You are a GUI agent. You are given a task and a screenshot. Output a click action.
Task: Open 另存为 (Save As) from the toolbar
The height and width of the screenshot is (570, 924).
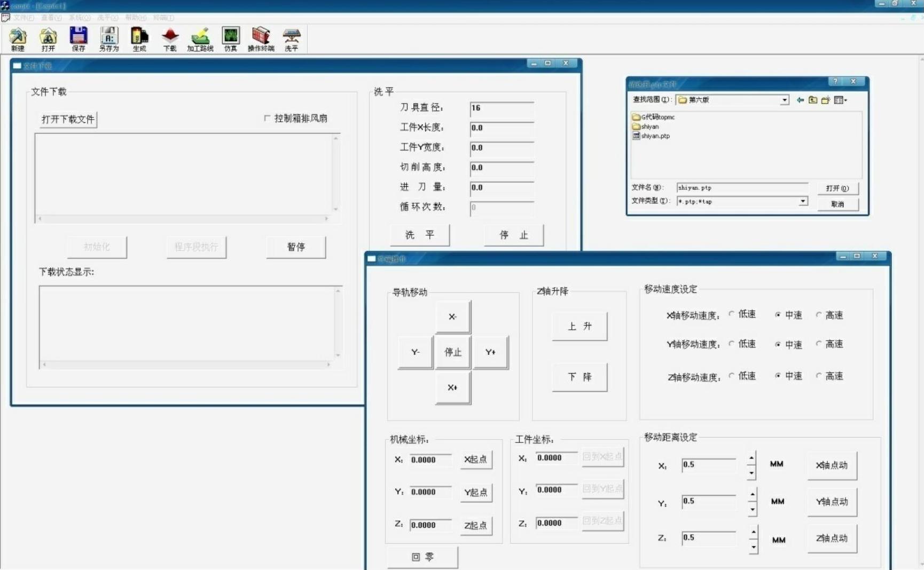109,39
